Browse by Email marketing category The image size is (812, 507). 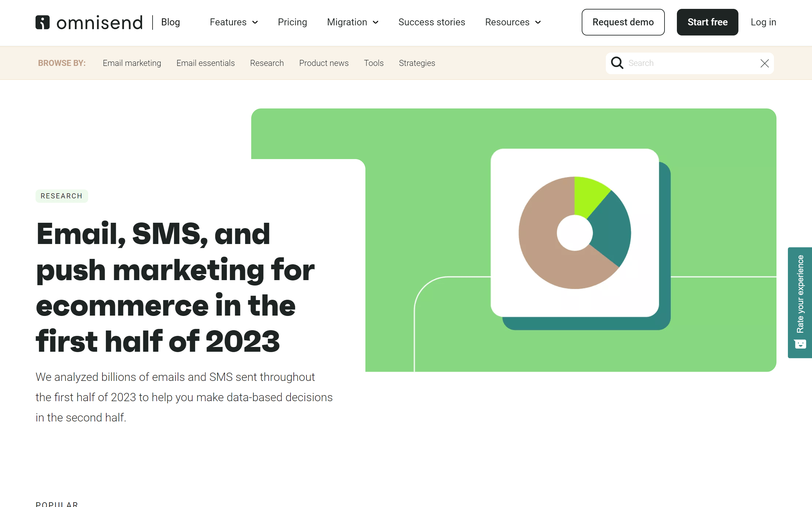coord(132,63)
